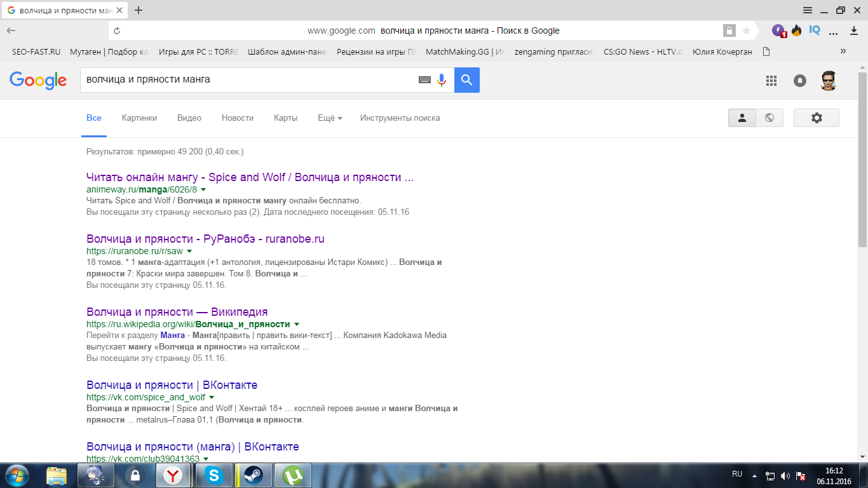Open the volume control in system tray
The image size is (868, 488).
(x=785, y=476)
